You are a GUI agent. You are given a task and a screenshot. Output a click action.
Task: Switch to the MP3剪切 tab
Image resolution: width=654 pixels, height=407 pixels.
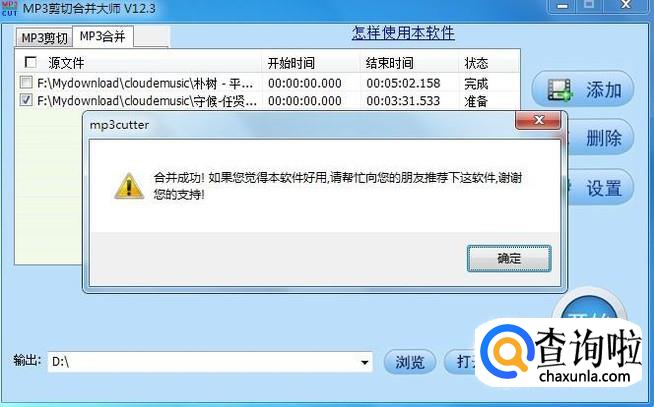(44, 38)
